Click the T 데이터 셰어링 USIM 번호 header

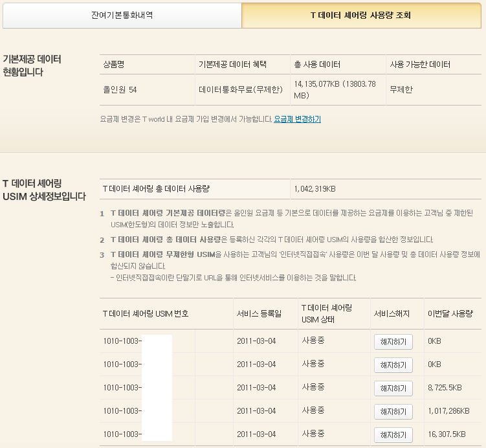(166, 314)
